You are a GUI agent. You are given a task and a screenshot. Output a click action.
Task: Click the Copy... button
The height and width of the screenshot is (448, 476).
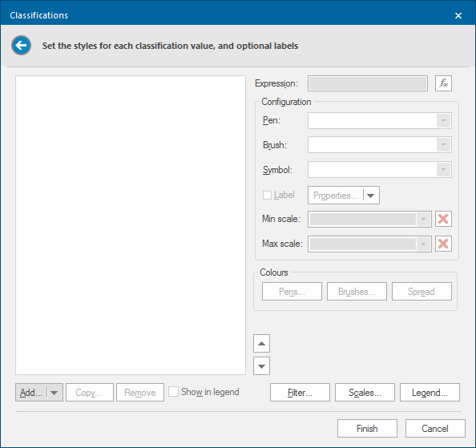pos(90,393)
